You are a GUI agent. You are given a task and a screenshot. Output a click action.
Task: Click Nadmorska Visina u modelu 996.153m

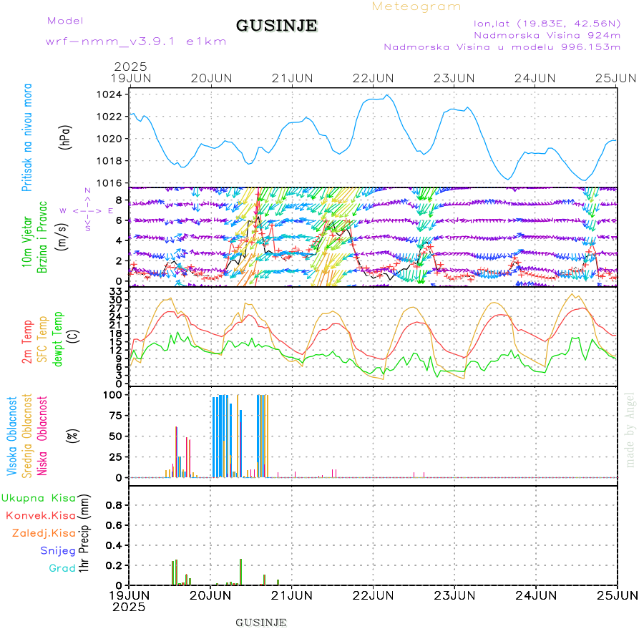click(502, 47)
